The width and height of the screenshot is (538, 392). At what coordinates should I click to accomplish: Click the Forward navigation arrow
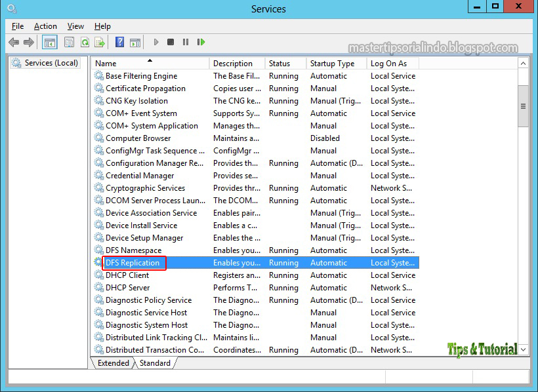click(x=28, y=42)
